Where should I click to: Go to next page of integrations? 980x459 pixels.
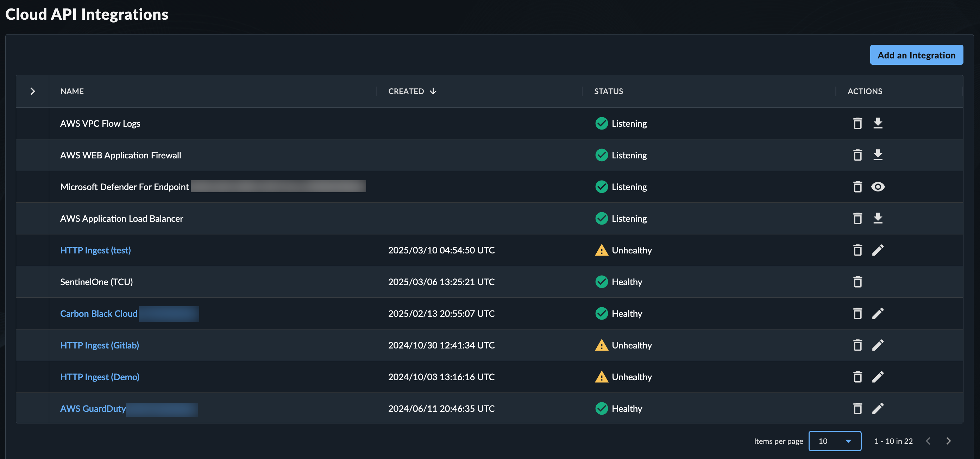[948, 441]
